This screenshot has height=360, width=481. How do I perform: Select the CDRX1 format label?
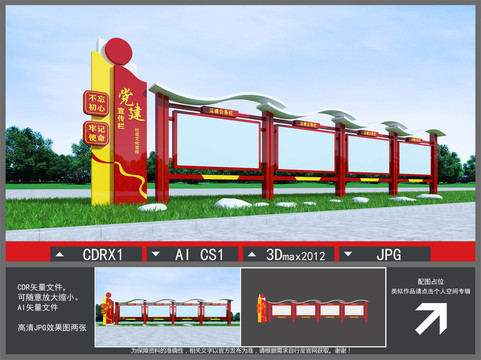coord(103,255)
